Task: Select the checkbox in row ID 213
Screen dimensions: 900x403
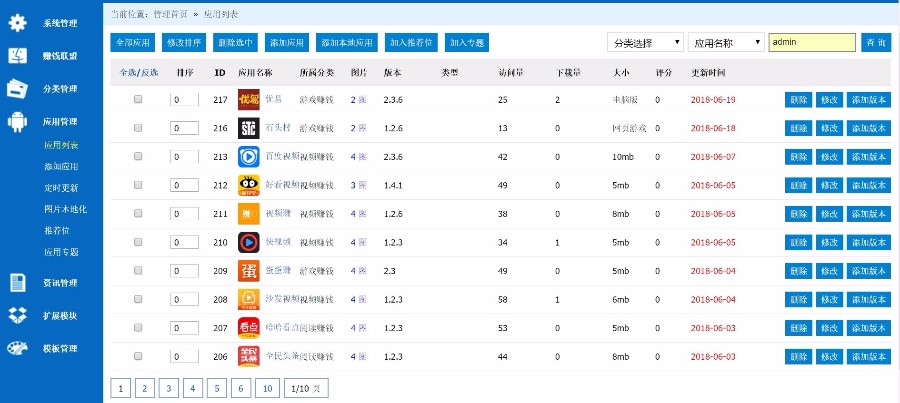Action: coord(138,156)
